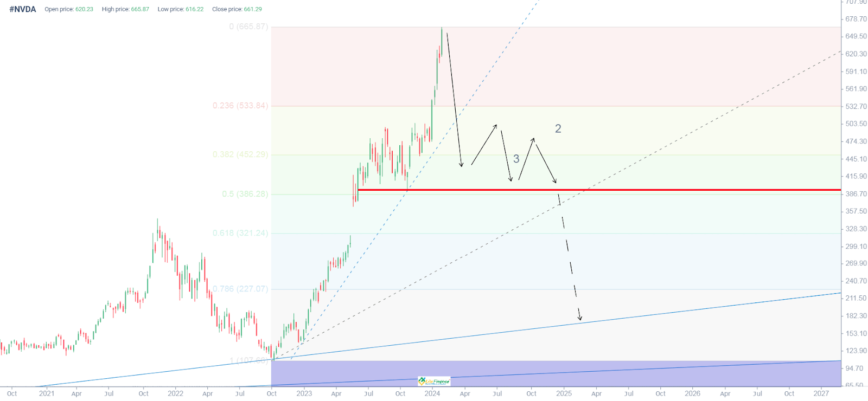Click the 2022 label on time axis
The width and height of the screenshot is (868, 401).
tap(175, 393)
